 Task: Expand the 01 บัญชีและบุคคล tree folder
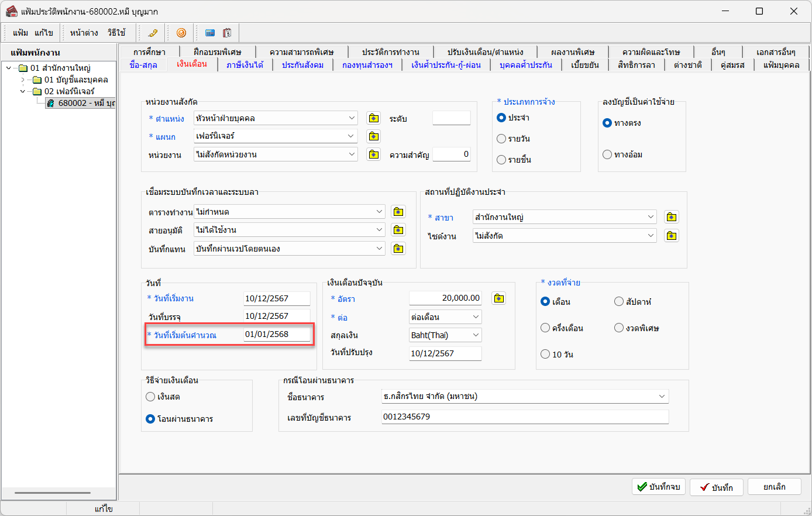pyautogui.click(x=23, y=80)
